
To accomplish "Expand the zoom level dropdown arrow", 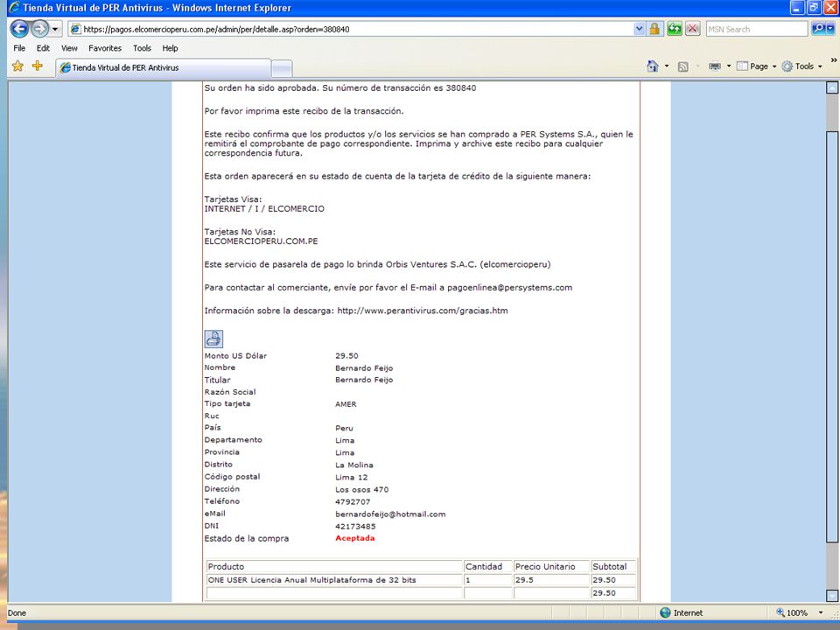I will (820, 612).
